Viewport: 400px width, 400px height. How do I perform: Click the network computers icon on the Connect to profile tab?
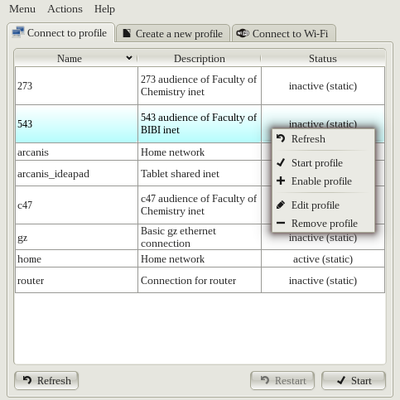(18, 32)
